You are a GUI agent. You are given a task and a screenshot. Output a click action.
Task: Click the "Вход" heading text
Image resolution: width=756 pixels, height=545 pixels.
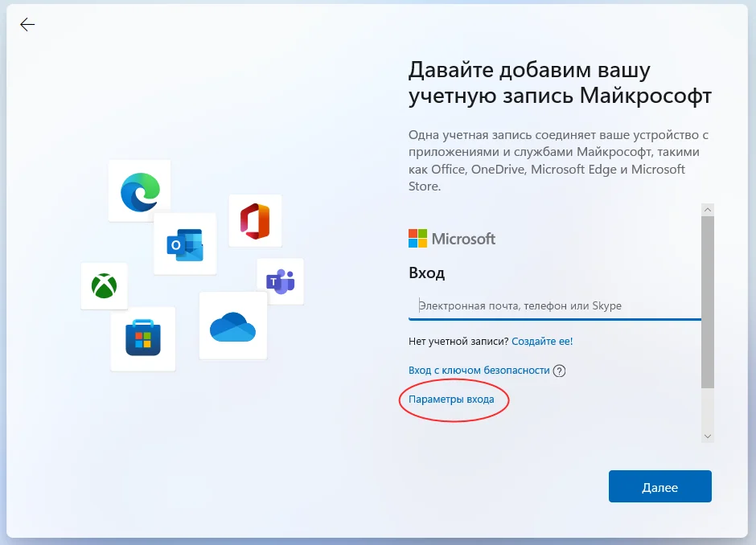[426, 272]
